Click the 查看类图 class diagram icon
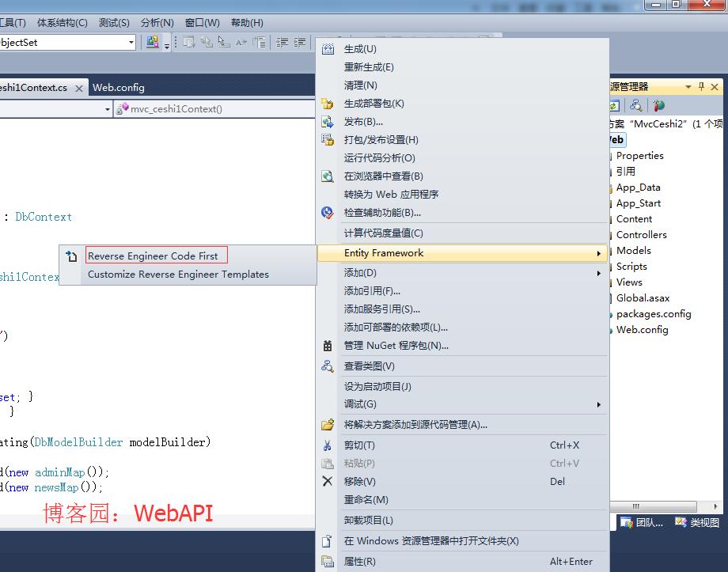The width and height of the screenshot is (728, 572). coord(328,366)
